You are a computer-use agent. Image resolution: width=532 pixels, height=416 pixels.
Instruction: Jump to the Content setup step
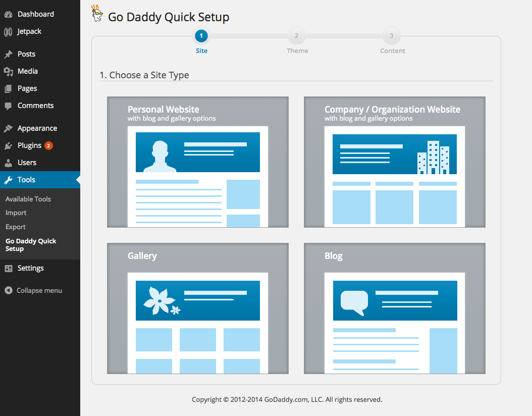pos(392,36)
